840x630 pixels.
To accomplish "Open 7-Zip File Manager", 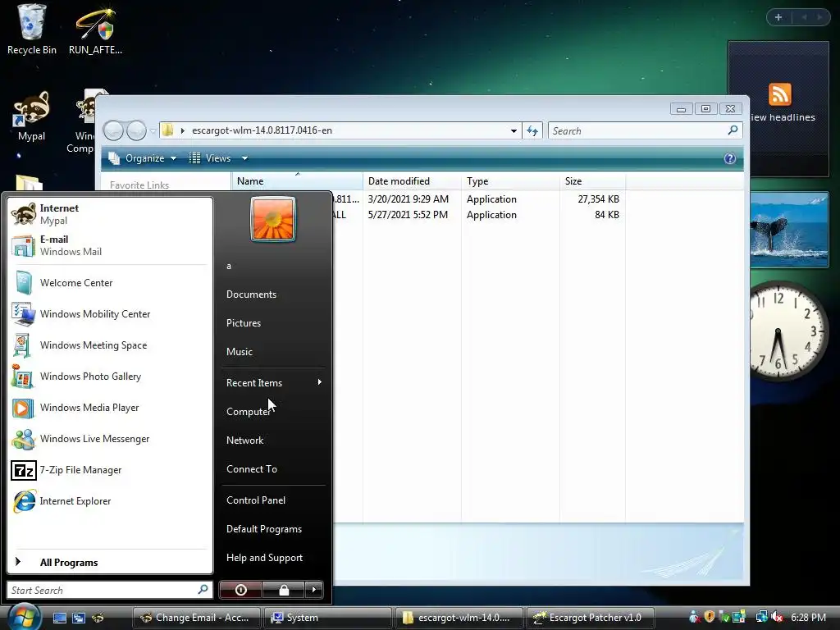I will click(x=110, y=470).
